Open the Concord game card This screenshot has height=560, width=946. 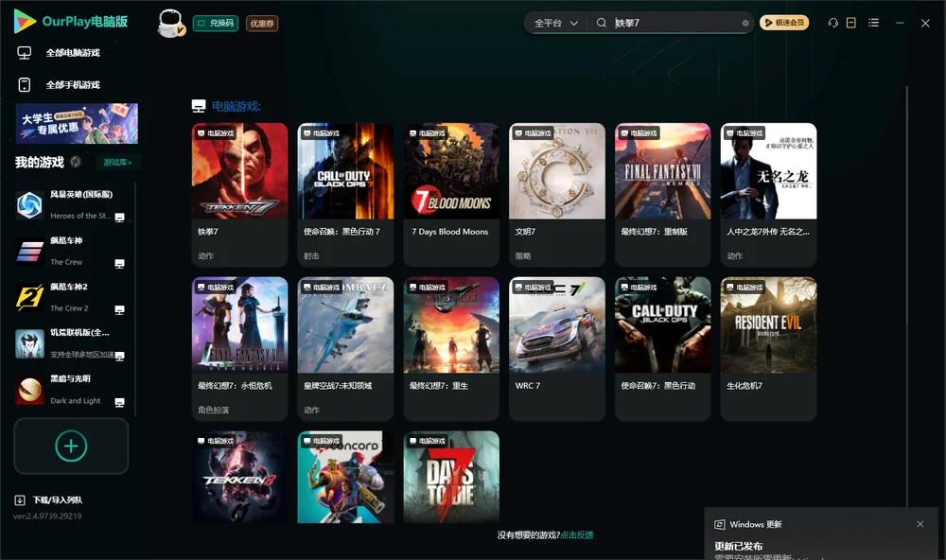(345, 477)
